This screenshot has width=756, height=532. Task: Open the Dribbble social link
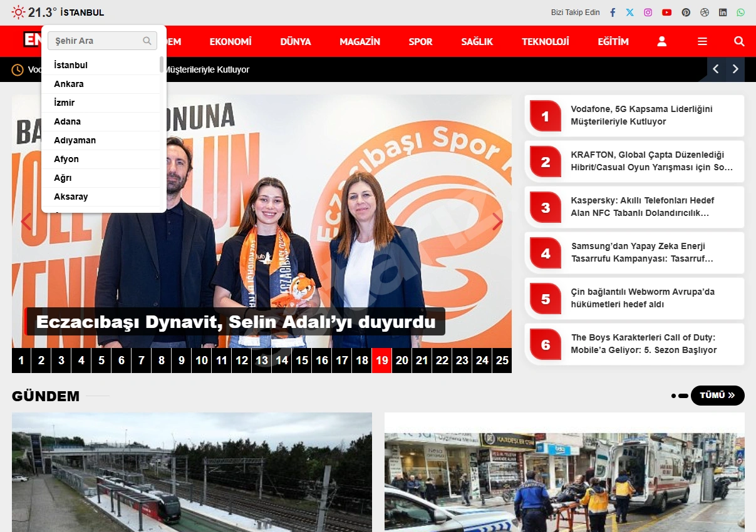pyautogui.click(x=705, y=13)
